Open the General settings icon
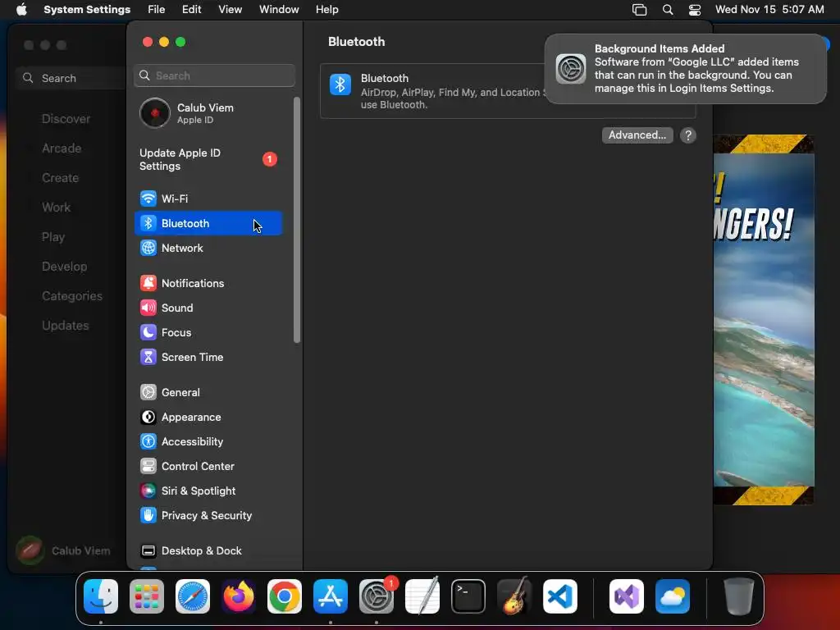The width and height of the screenshot is (840, 630). (x=148, y=393)
